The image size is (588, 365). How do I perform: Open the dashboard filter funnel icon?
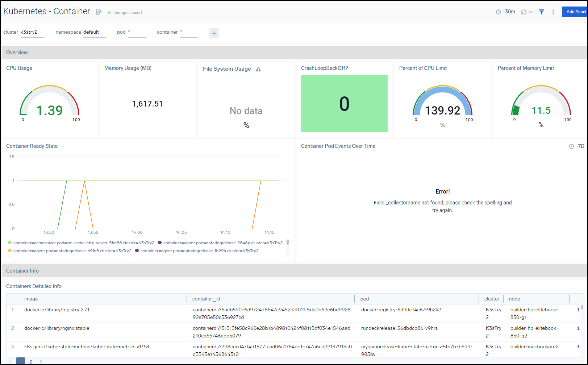542,12
